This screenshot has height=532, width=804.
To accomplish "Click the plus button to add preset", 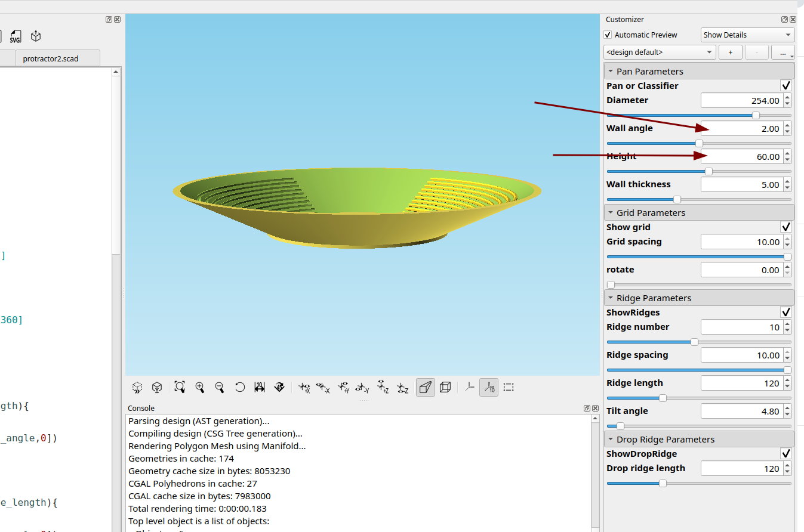I will tap(730, 52).
